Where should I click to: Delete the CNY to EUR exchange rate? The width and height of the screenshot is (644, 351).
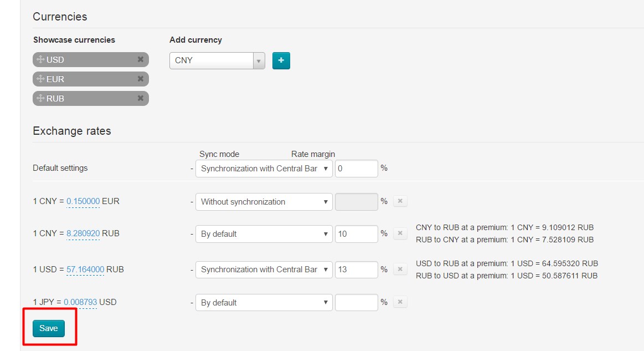[400, 201]
